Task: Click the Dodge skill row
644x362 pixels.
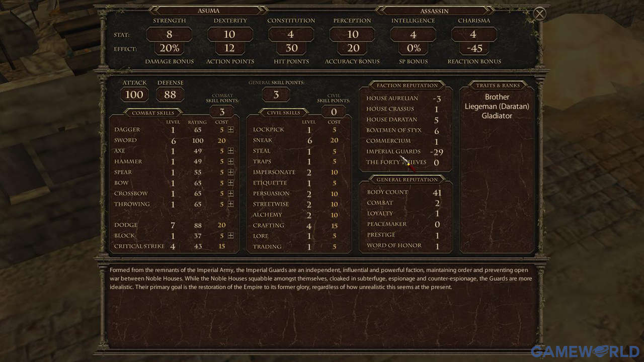Action: point(174,225)
